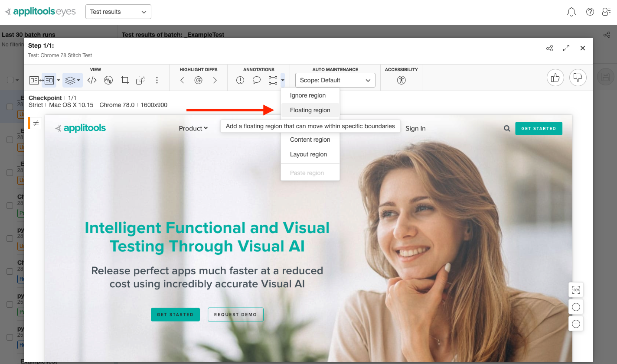This screenshot has width=617, height=364.
Task: Click the batch share icon at top right
Action: pyautogui.click(x=607, y=35)
